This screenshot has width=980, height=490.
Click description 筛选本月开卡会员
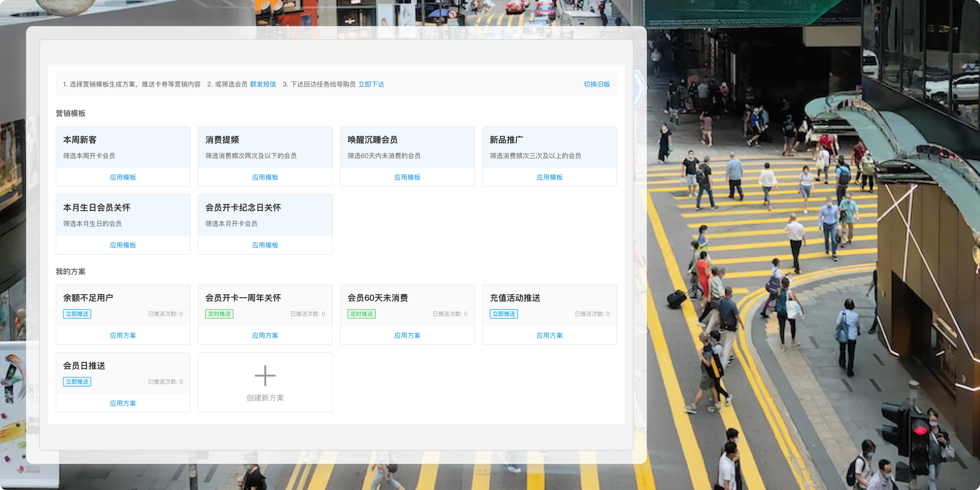(x=231, y=223)
